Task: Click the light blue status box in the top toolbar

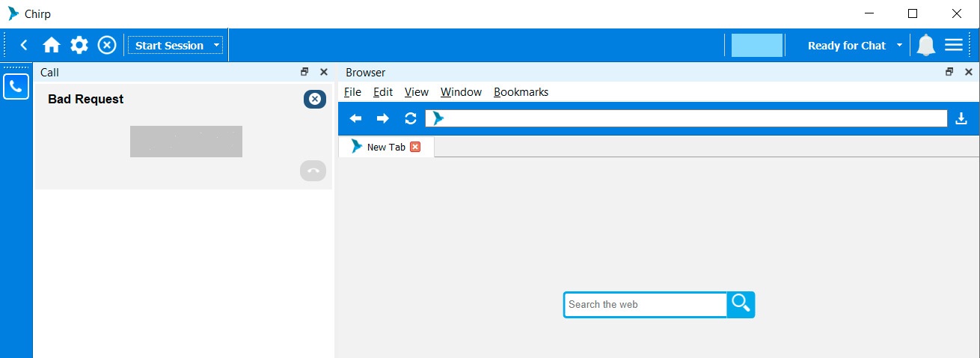Action: 757,45
